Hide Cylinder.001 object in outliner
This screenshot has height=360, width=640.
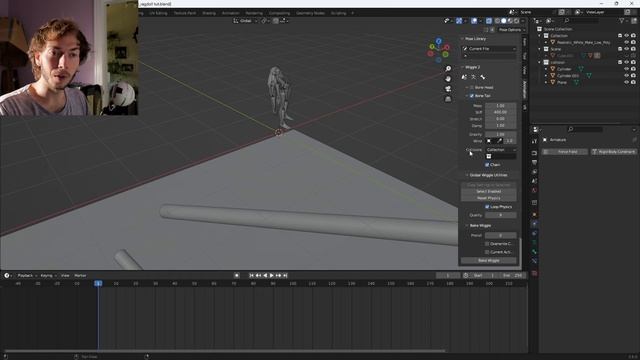click(627, 76)
